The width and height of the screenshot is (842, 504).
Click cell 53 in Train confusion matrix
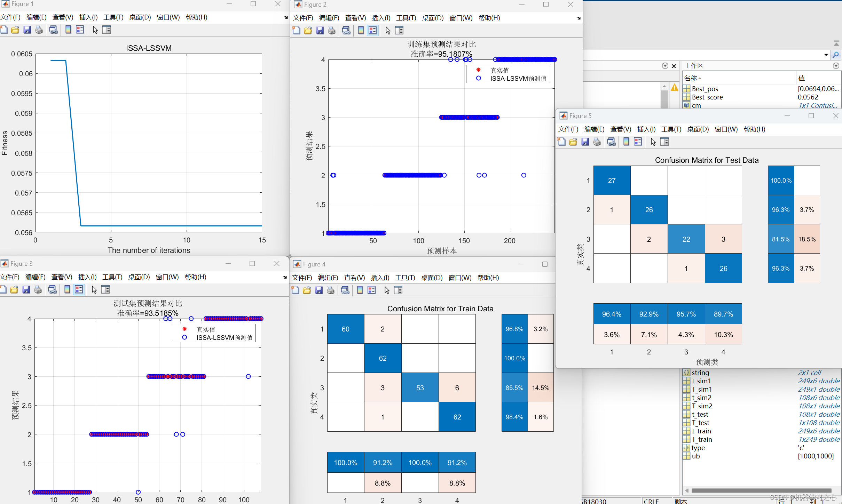(x=420, y=388)
